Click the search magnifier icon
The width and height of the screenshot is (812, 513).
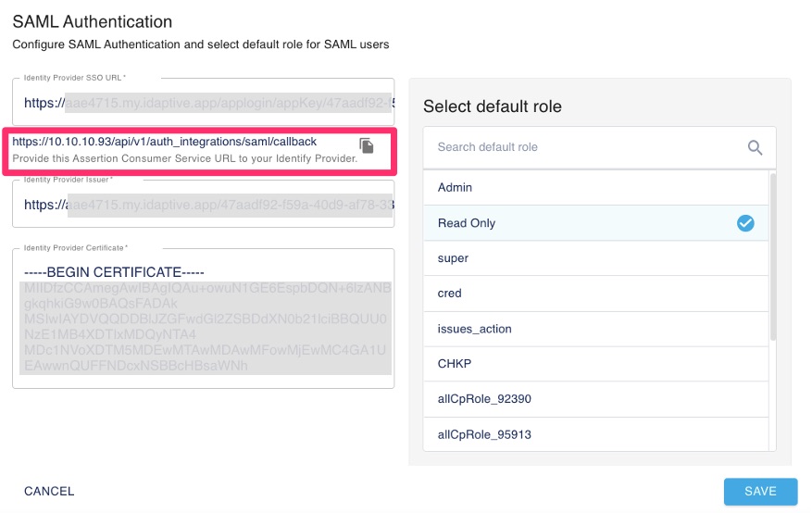[x=755, y=147]
